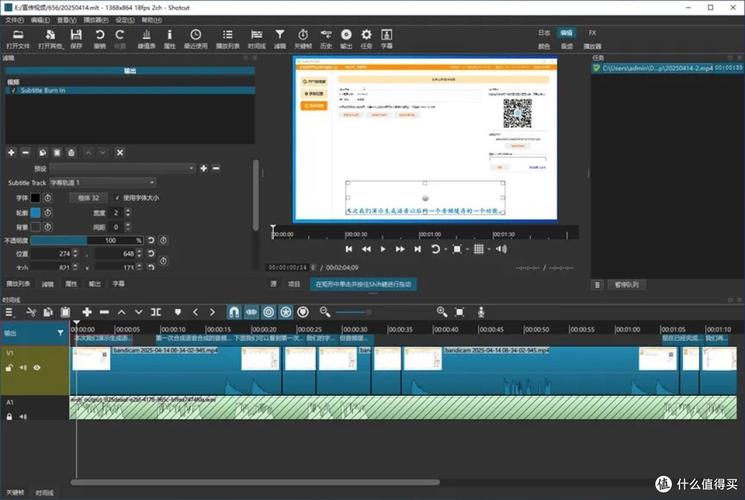Image resolution: width=745 pixels, height=500 pixels.
Task: Open the Jobs panel menu button
Action: [x=597, y=285]
